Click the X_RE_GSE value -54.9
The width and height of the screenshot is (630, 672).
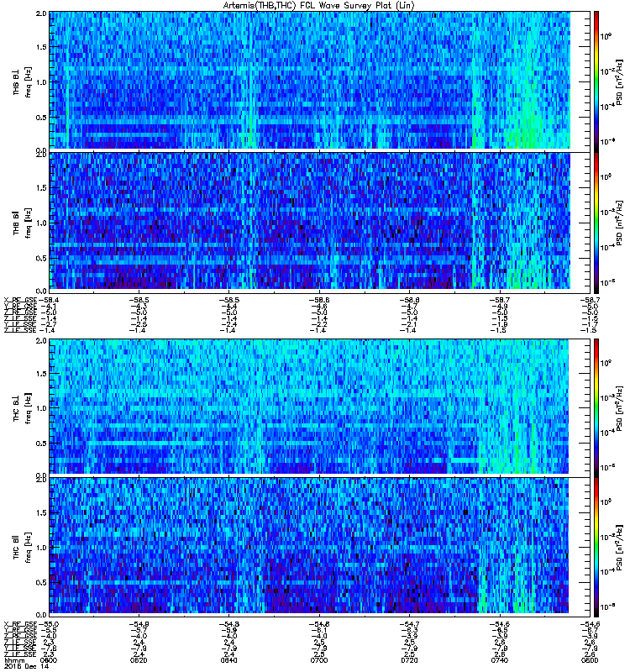pyautogui.click(x=139, y=624)
